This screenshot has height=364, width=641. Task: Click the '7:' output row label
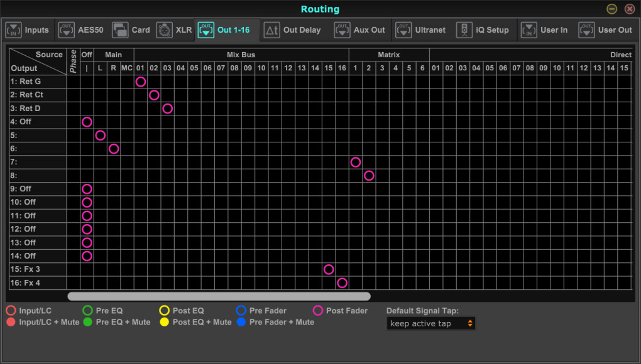coord(38,163)
